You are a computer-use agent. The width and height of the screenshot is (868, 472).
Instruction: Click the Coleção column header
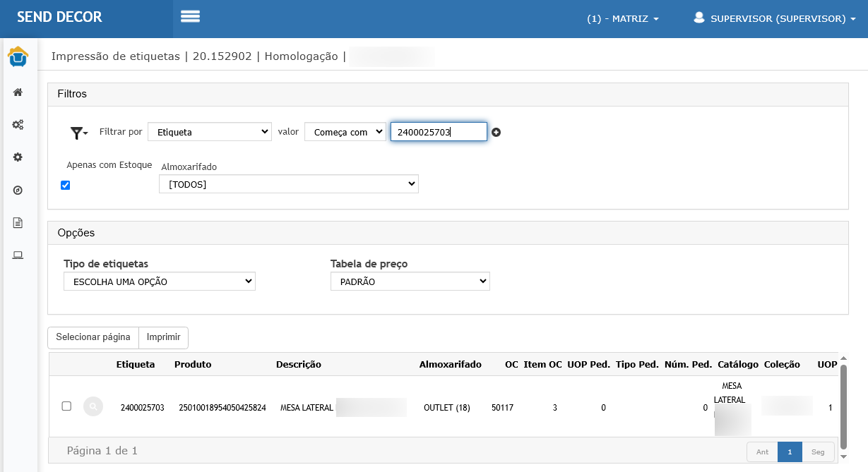[x=782, y=365]
